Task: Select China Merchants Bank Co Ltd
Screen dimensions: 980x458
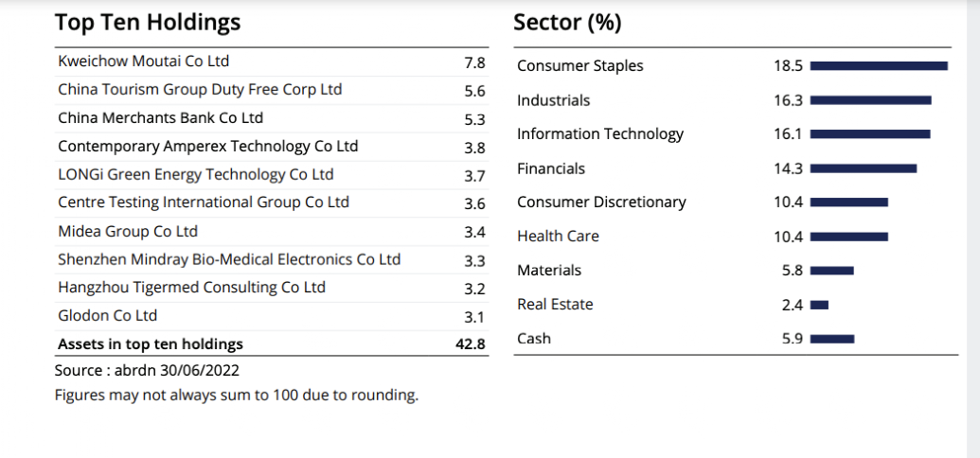Action: click(160, 118)
